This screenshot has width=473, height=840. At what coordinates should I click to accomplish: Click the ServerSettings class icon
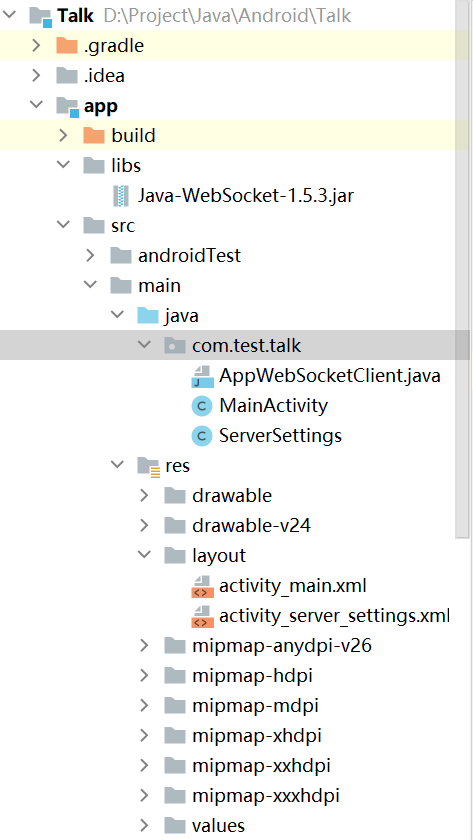point(202,436)
